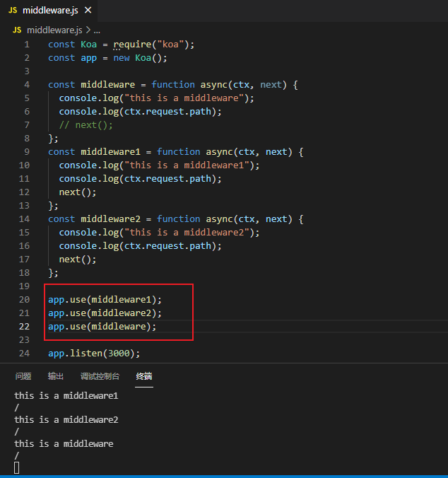Click line number 14 in the gutter

point(24,219)
